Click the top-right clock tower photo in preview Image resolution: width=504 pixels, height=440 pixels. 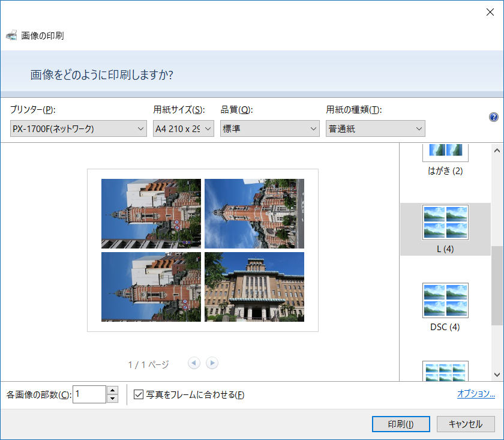point(254,214)
